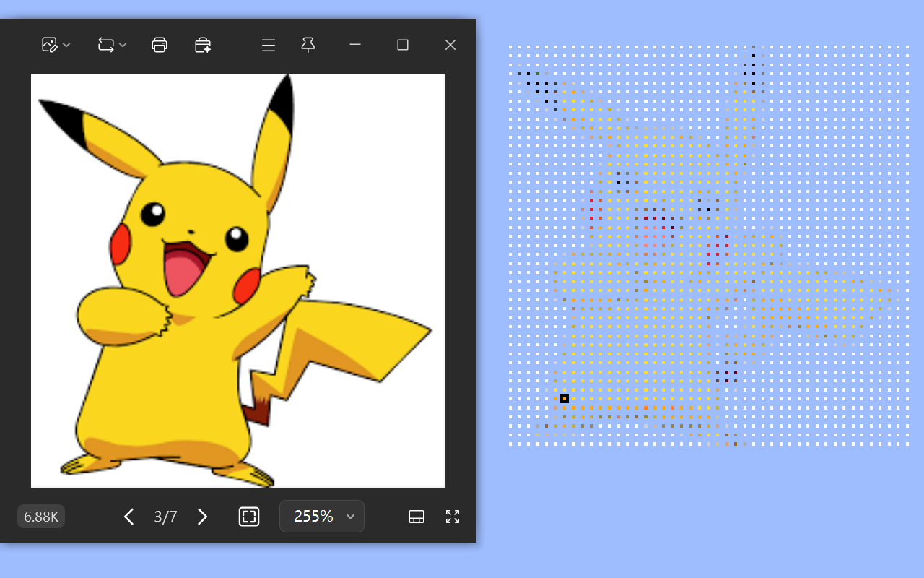This screenshot has width=924, height=578.
Task: Close the image viewer window
Action: 450,45
